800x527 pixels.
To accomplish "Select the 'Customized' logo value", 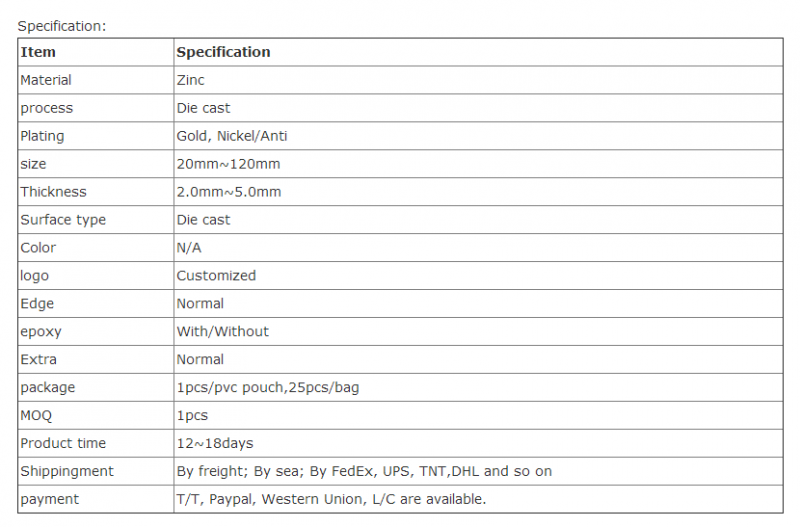I will point(216,275).
